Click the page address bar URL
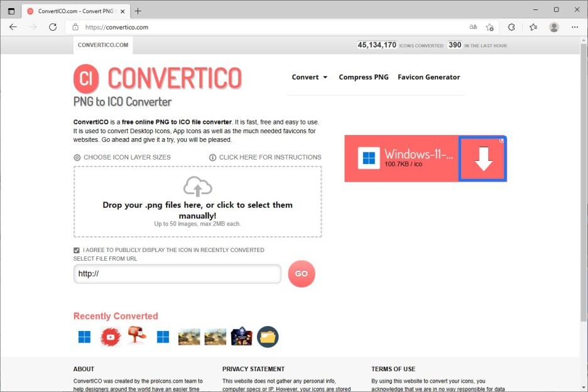This screenshot has width=588, height=392. coord(117,27)
